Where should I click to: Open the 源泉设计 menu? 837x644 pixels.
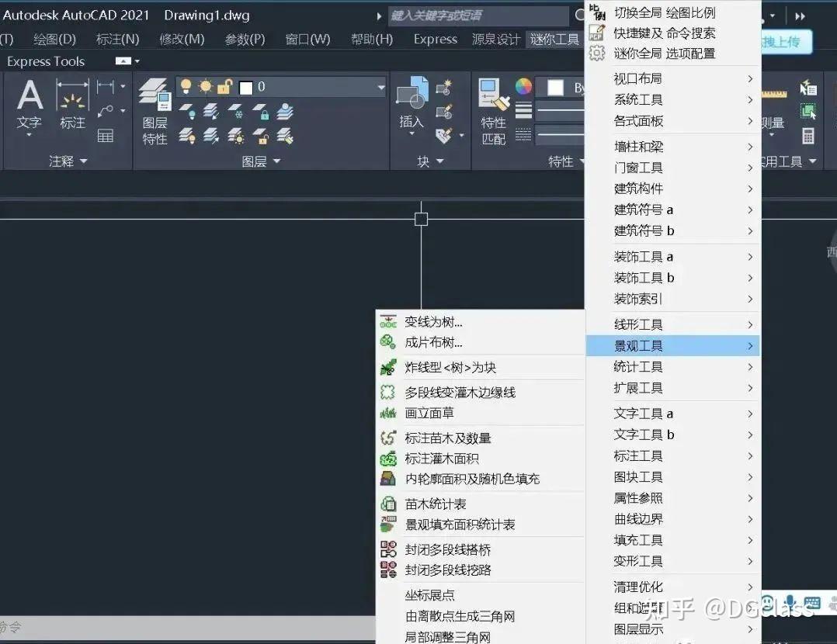coord(496,40)
